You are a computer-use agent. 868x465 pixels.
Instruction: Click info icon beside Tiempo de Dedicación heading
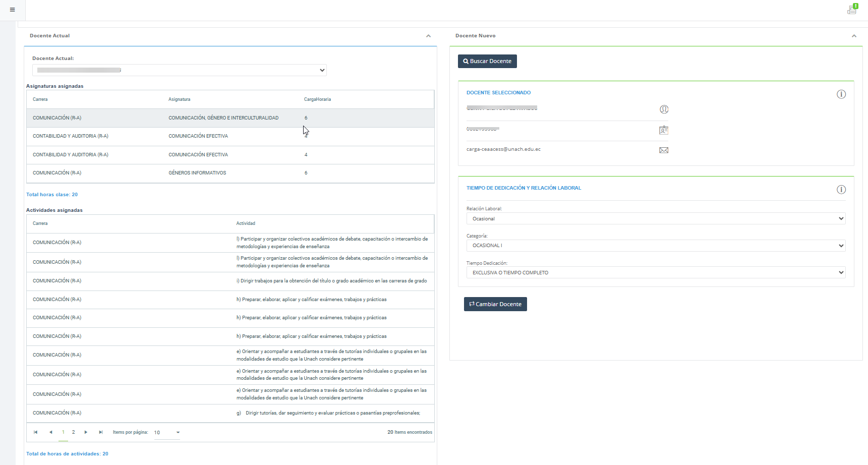[841, 190]
